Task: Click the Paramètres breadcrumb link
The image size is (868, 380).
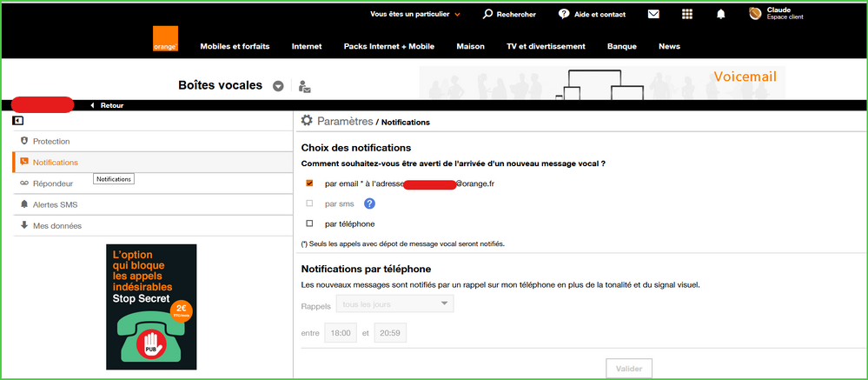Action: [x=345, y=122]
